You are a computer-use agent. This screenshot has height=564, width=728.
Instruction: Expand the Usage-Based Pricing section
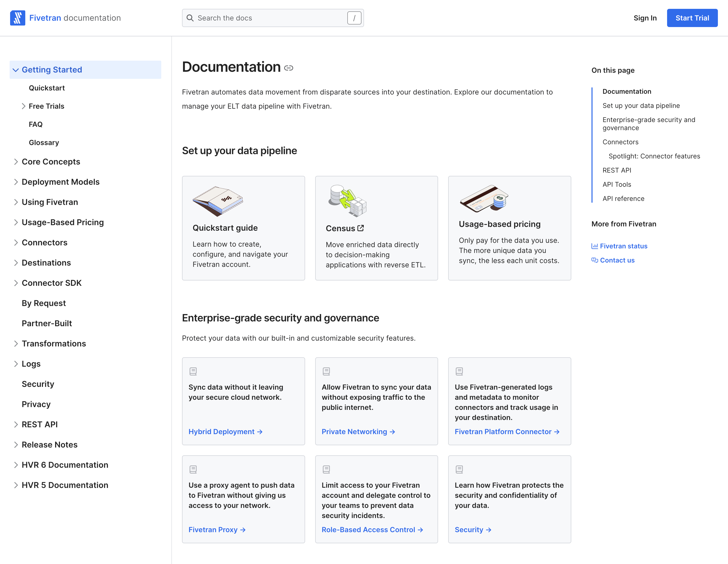[x=16, y=223]
